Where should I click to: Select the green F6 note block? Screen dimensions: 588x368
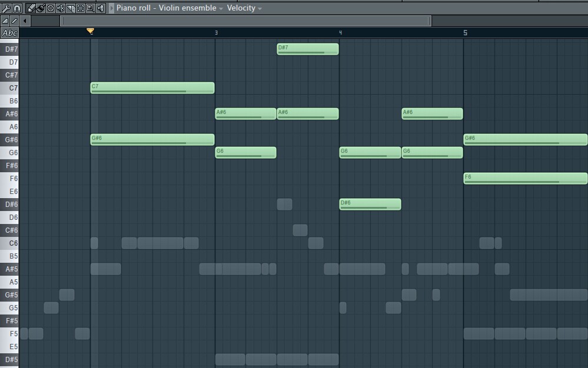pos(526,179)
